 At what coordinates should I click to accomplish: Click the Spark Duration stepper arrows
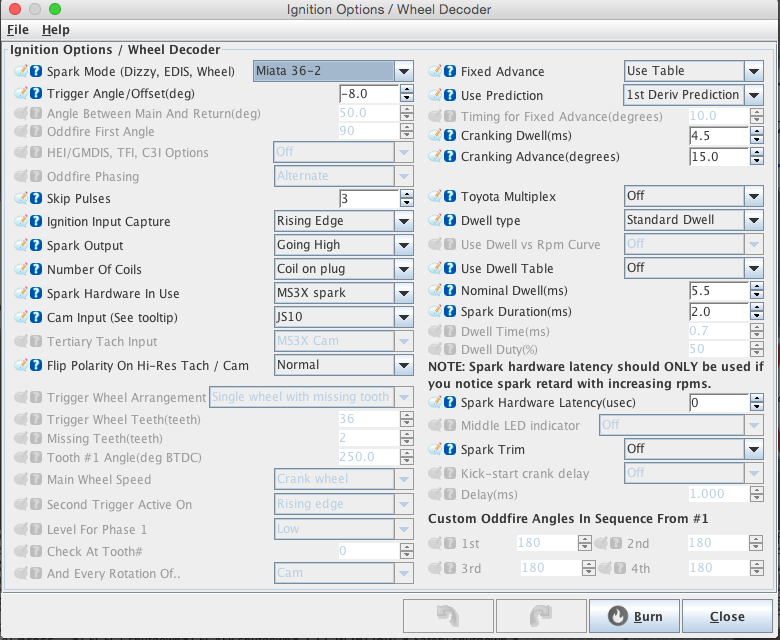tap(757, 312)
